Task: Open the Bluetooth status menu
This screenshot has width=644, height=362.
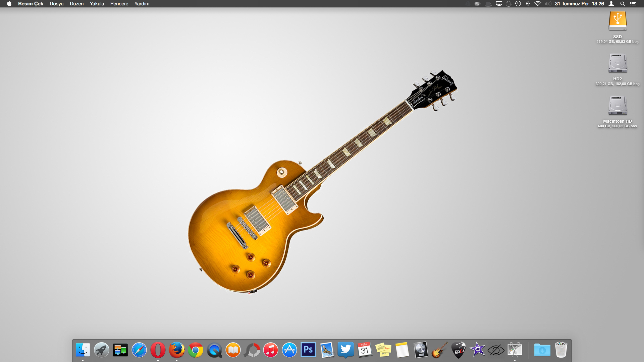Action: coord(528,4)
